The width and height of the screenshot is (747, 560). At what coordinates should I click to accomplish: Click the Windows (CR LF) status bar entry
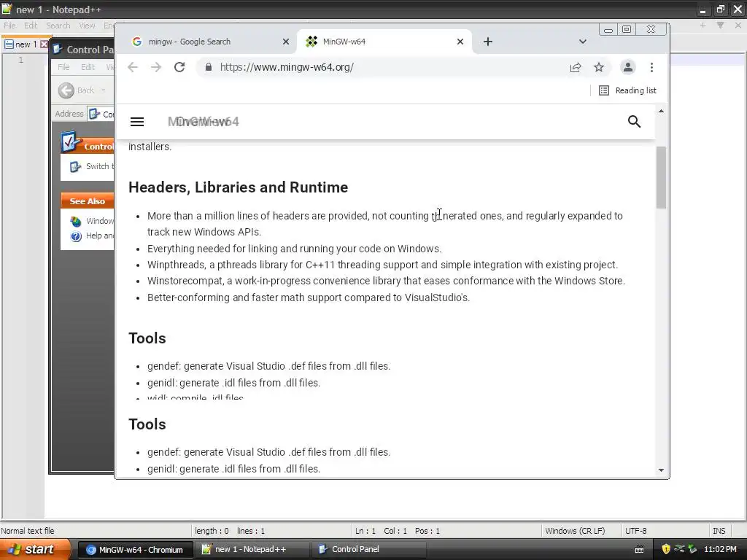click(575, 531)
